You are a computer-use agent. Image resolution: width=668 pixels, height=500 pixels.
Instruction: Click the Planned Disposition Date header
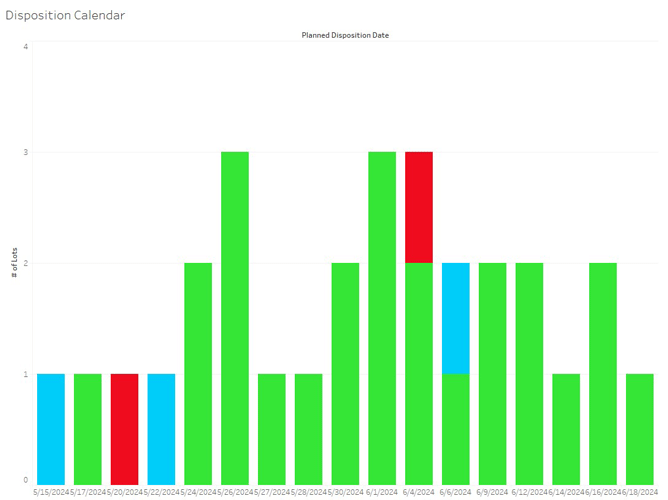pyautogui.click(x=345, y=35)
